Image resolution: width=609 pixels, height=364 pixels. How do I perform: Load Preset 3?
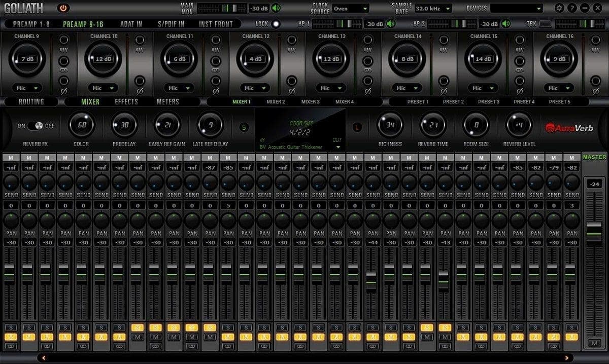(x=488, y=102)
